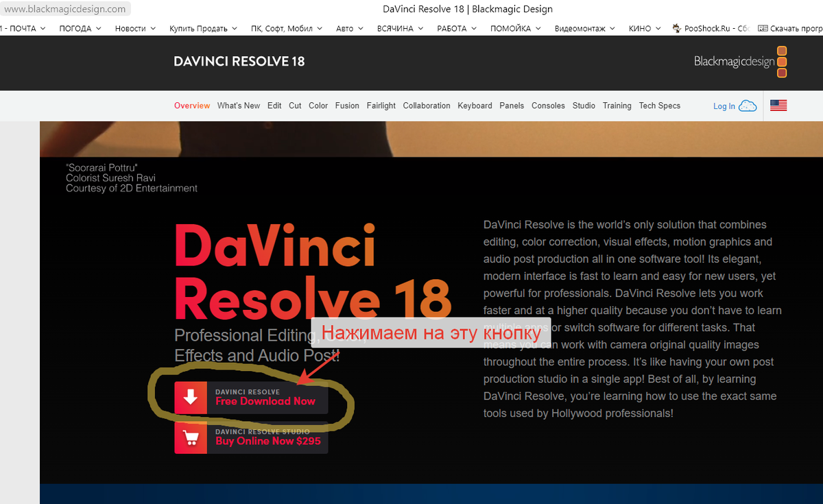Click the Blackmagicdesign logo
This screenshot has width=823, height=504.
tap(740, 62)
